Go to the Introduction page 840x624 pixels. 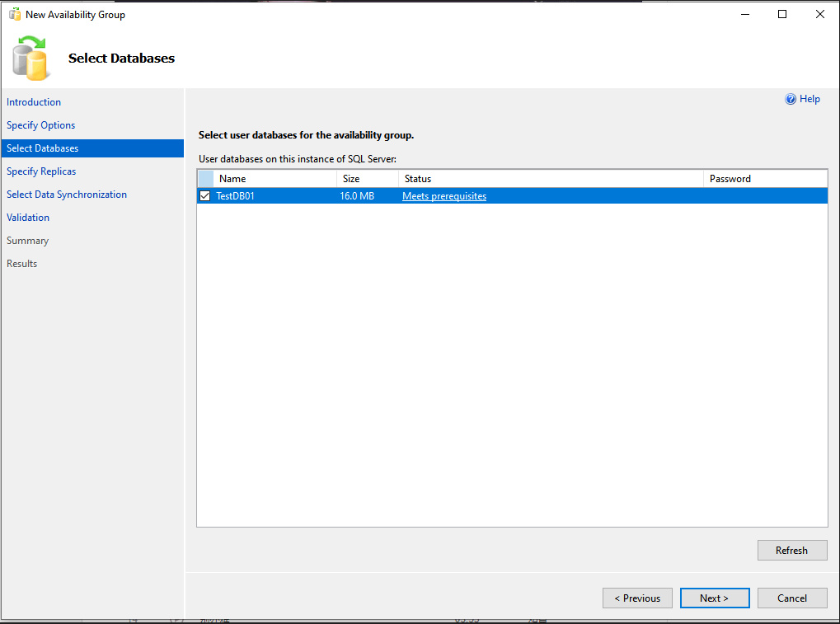click(x=34, y=102)
